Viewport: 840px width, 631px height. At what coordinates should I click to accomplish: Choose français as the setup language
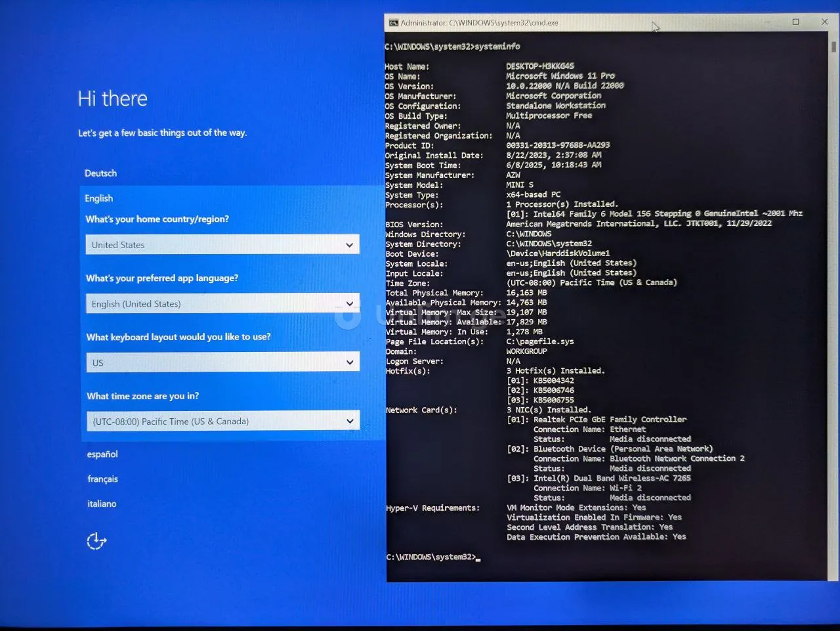102,479
